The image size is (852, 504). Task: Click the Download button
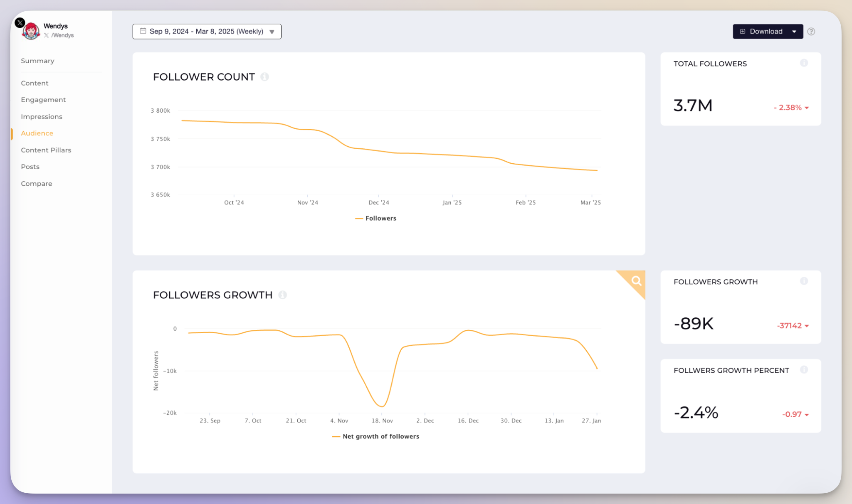[x=767, y=31]
